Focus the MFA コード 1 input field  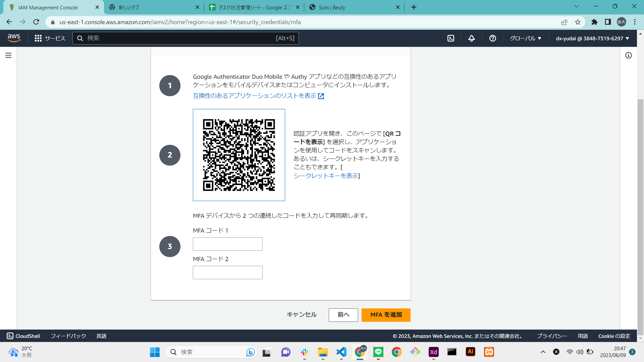point(228,244)
